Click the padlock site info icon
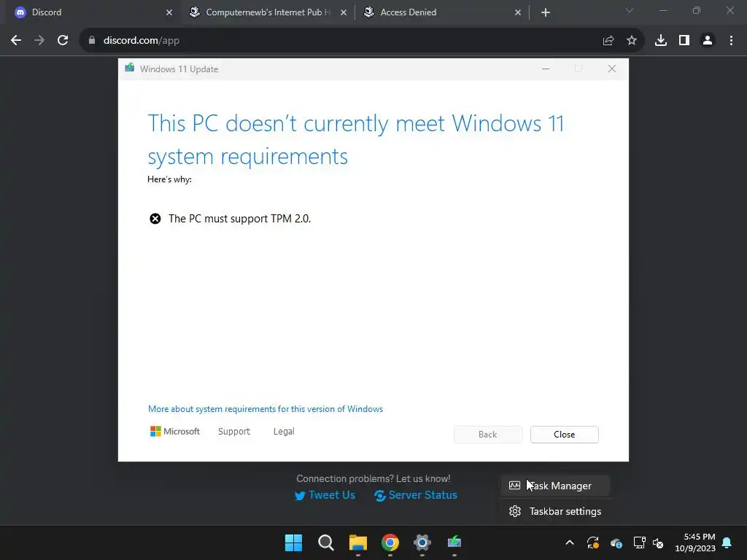Image resolution: width=747 pixels, height=560 pixels. click(92, 41)
